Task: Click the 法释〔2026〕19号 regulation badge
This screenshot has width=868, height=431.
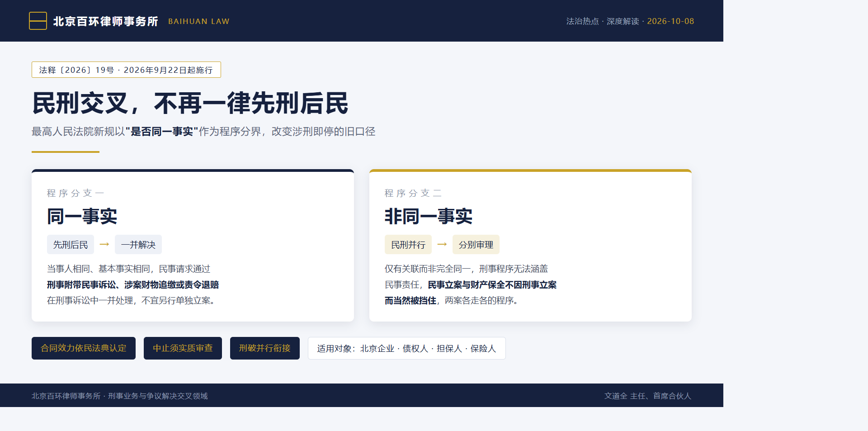Action: (126, 70)
